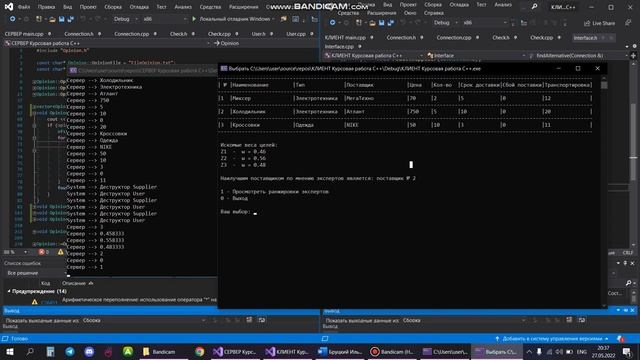The image size is (640, 360).
Task: Open server project scope dropdown СЕРВЕР Курсовая работа
Action: 107,43
